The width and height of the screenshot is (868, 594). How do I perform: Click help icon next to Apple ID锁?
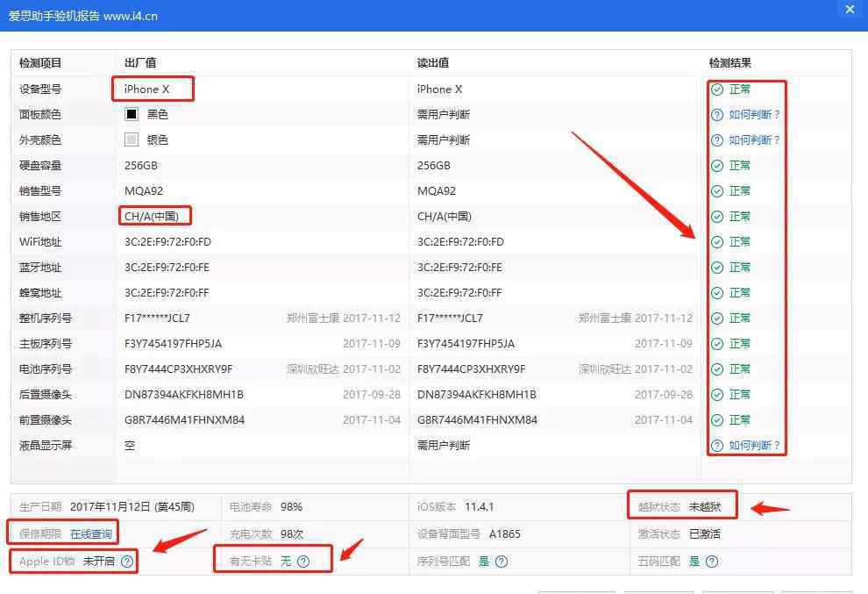(x=127, y=562)
